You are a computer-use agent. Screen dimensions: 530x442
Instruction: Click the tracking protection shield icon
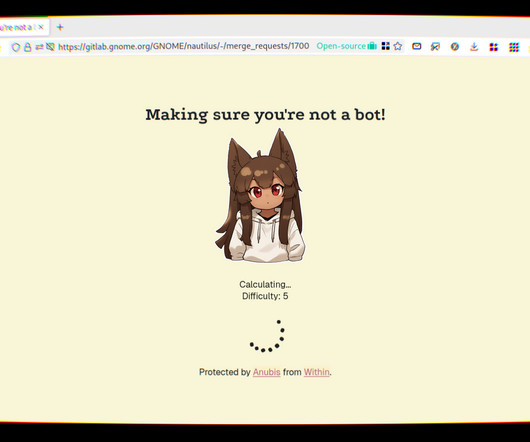point(16,47)
